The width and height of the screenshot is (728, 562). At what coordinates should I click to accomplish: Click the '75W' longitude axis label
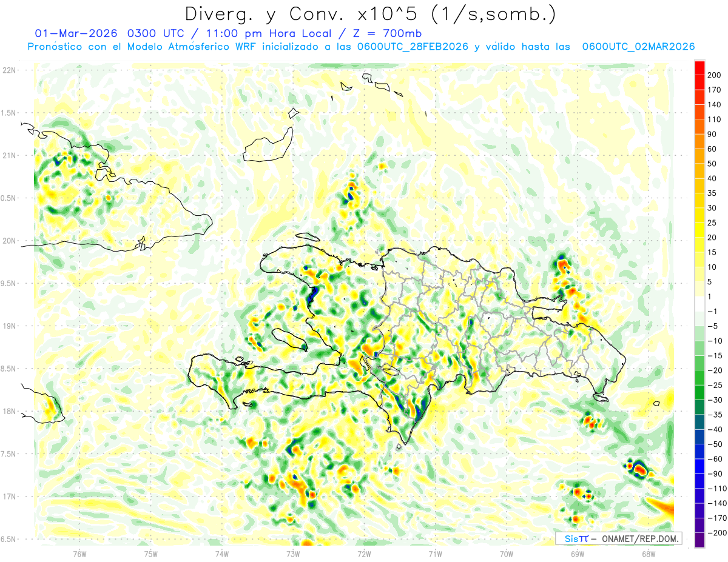151,554
